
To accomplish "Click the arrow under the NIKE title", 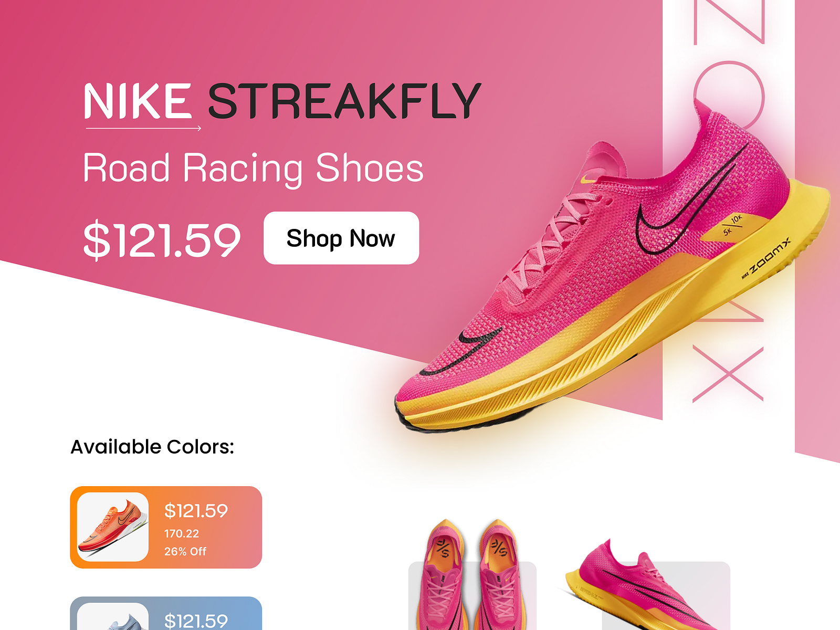I will (143, 128).
